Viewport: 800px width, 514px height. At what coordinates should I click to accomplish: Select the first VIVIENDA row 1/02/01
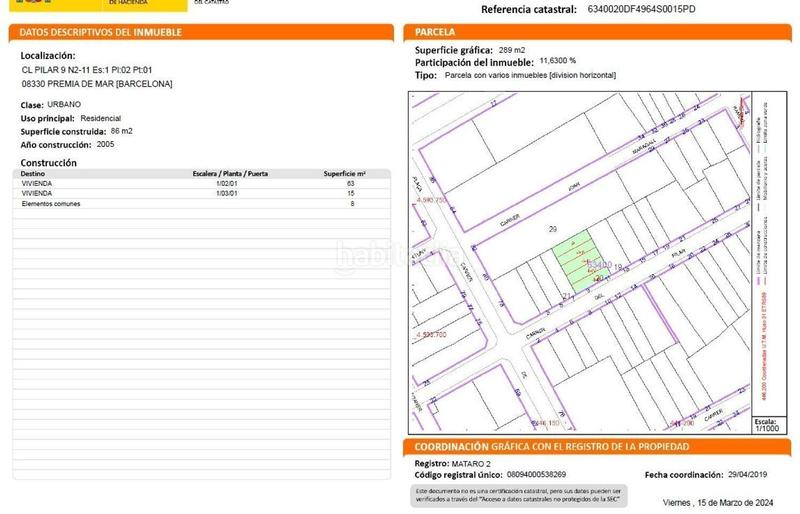coord(200,184)
